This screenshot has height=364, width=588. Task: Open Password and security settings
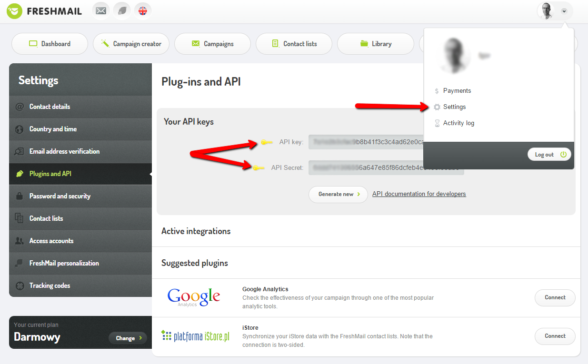point(80,196)
